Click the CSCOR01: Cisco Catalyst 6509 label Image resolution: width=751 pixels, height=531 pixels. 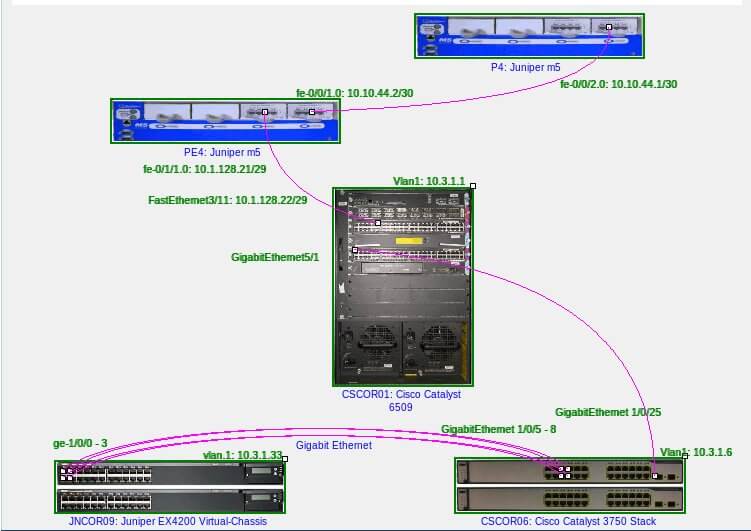(x=401, y=401)
